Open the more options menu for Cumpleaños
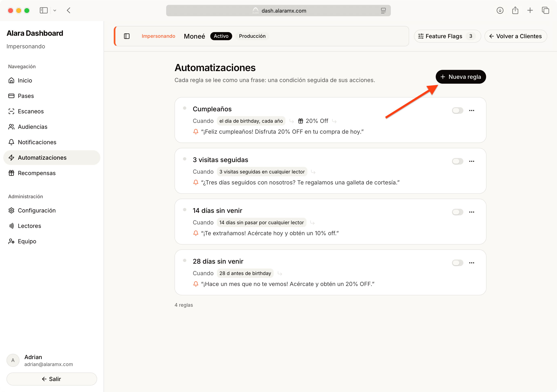Viewport: 557px width, 392px height. pyautogui.click(x=472, y=111)
